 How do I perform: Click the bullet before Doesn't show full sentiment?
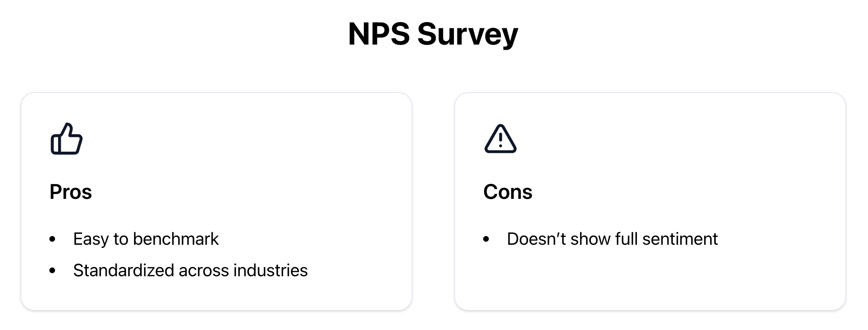(x=486, y=239)
